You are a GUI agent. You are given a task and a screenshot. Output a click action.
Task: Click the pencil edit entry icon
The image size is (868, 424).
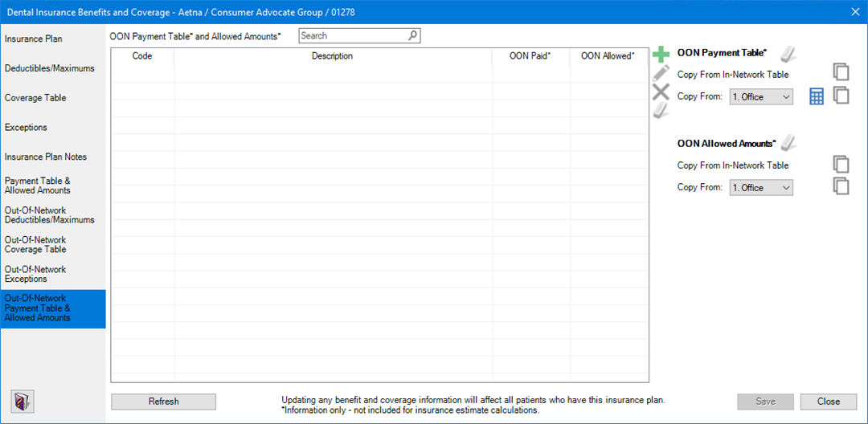click(661, 73)
